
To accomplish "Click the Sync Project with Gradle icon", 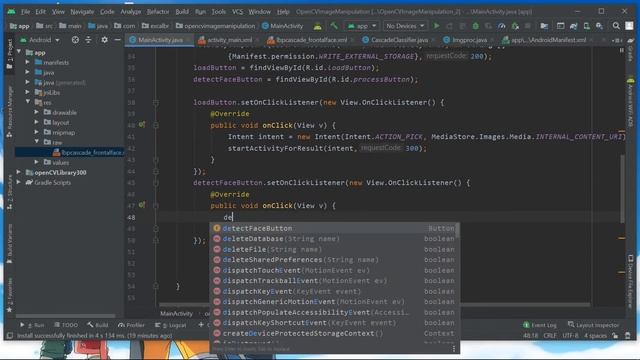I will click(573, 26).
